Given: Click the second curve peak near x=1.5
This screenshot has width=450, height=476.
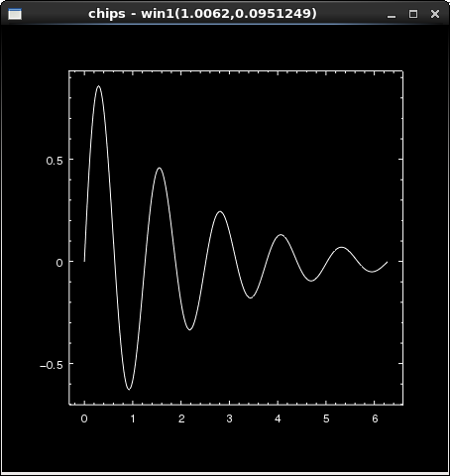Looking at the screenshot, I should pos(160,169).
